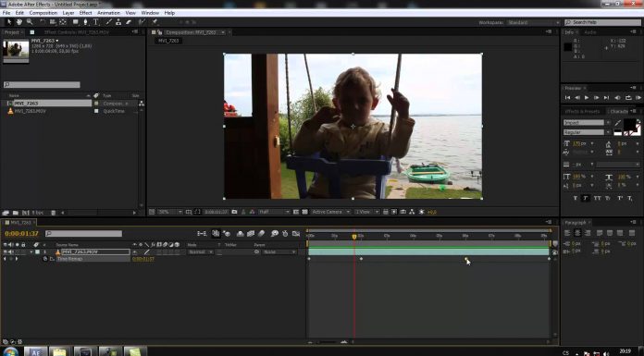The image size is (644, 356).
Task: Select MVI_7263.MOV in the Project panel
Action: tap(30, 111)
